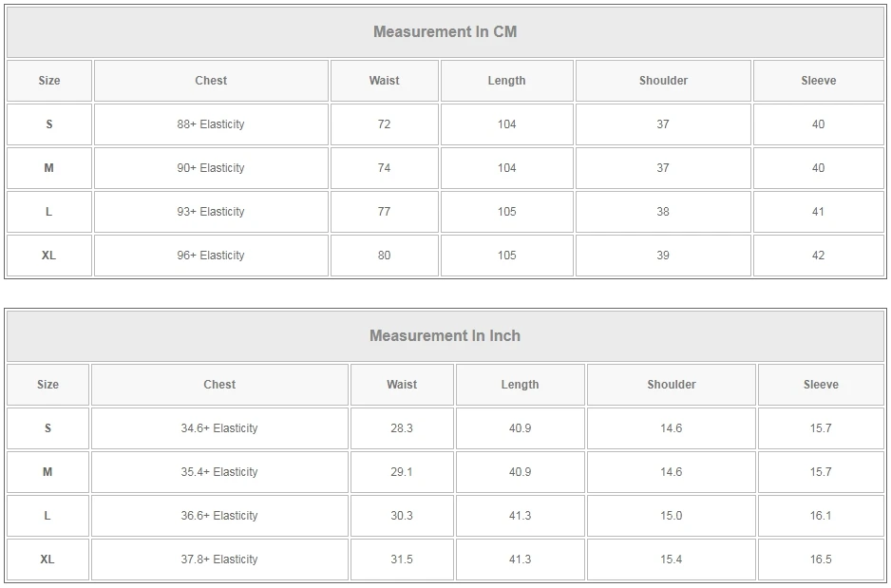Select the "88+ Elasticity" chest cell
The image size is (891, 588).
(x=211, y=124)
